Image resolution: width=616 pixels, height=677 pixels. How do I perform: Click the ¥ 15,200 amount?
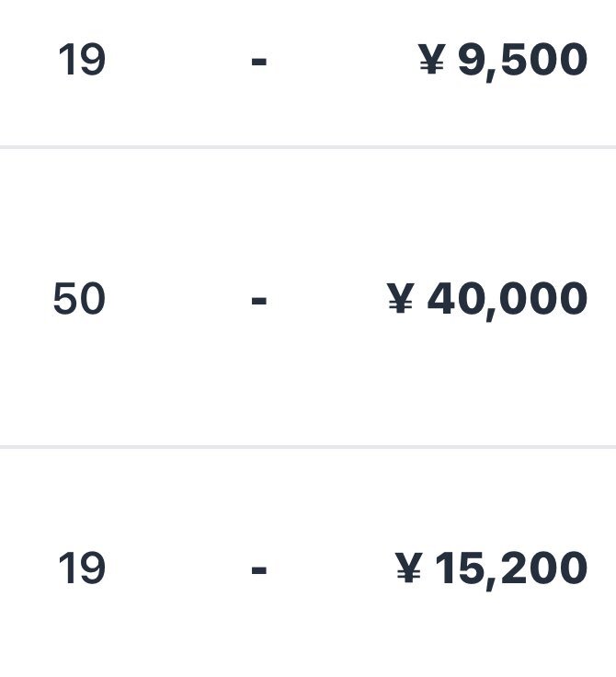click(x=491, y=569)
